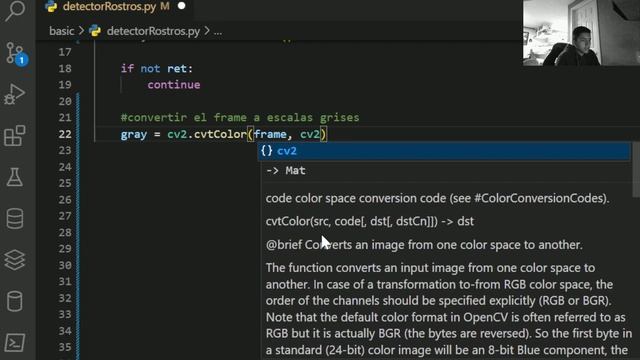Screen dimensions: 640x360
Task: Click line number 22 in gutter
Action: [x=64, y=134]
